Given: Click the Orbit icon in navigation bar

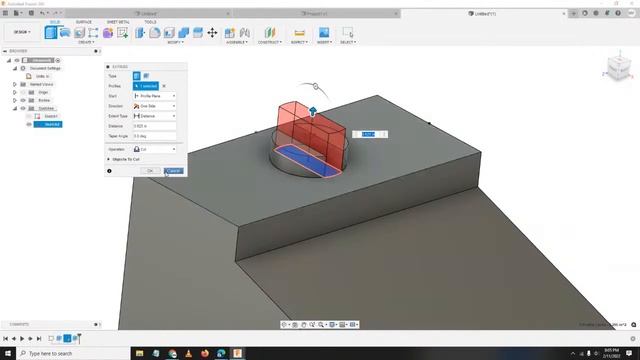Looking at the screenshot, I should (284, 324).
